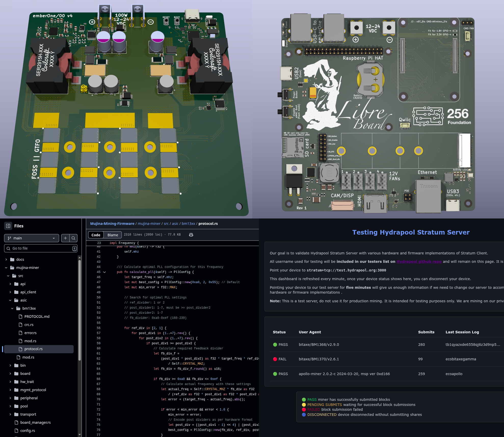The width and height of the screenshot is (504, 437).
Task: Click the red FAILED legend dot
Action: pyautogui.click(x=304, y=409)
